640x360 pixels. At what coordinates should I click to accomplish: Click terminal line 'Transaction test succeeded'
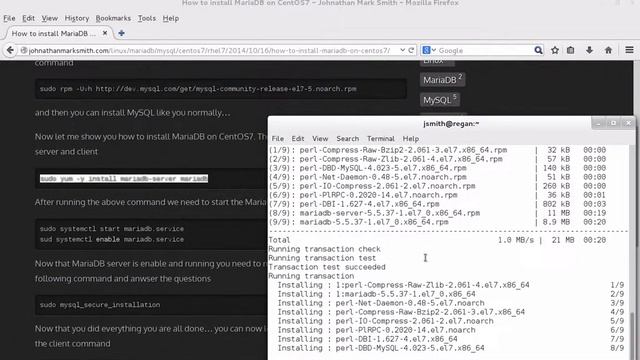(x=327, y=267)
